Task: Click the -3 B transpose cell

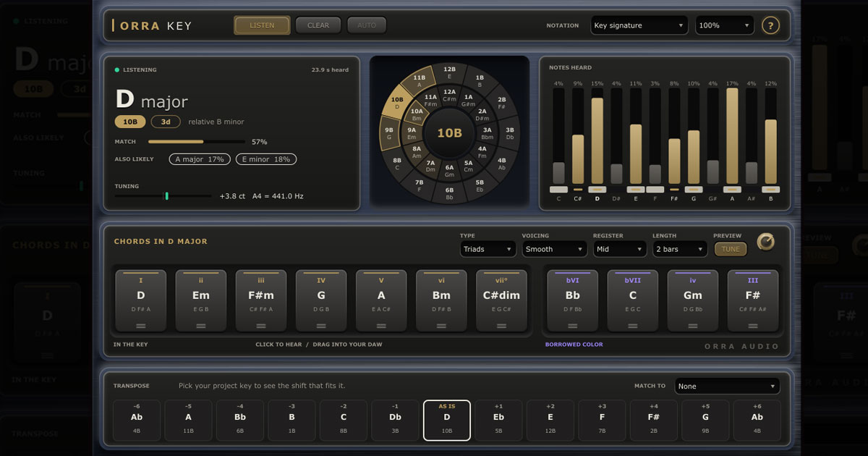Action: [292, 420]
